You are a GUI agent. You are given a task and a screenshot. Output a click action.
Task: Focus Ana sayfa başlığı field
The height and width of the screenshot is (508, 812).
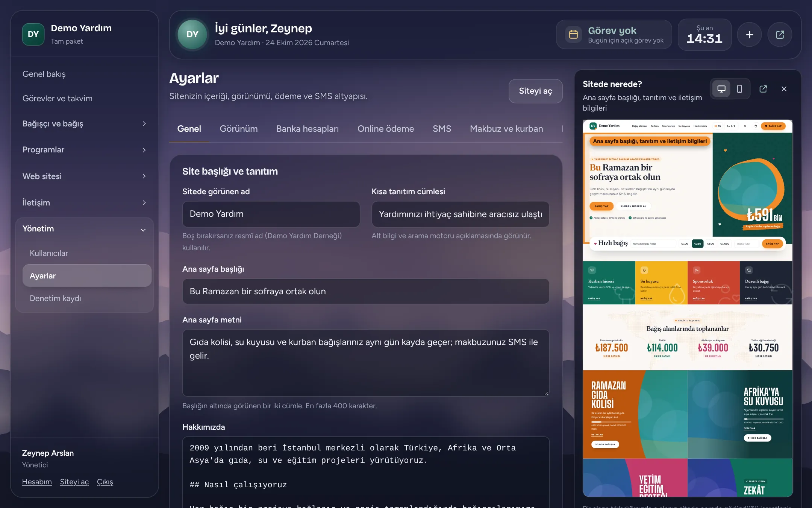pyautogui.click(x=366, y=291)
